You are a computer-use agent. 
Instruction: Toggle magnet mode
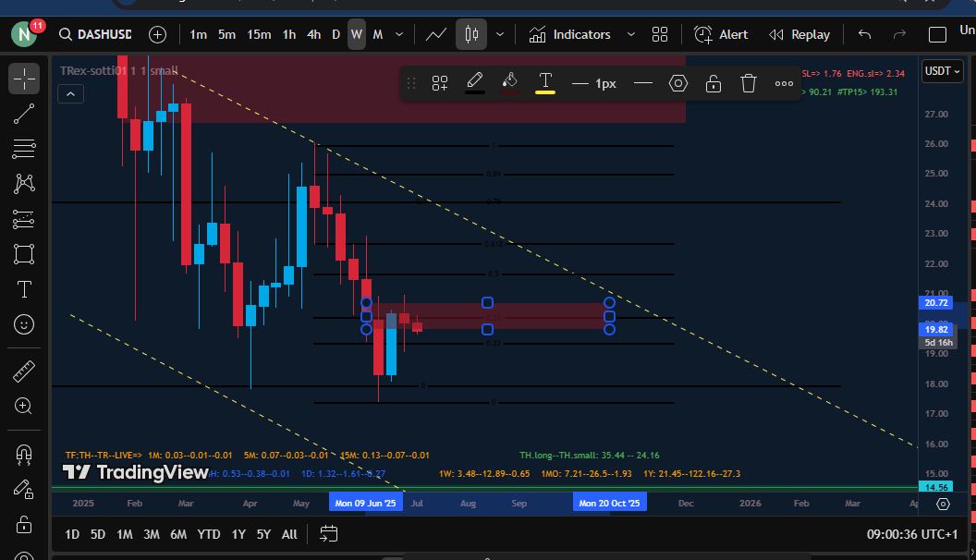click(x=24, y=455)
